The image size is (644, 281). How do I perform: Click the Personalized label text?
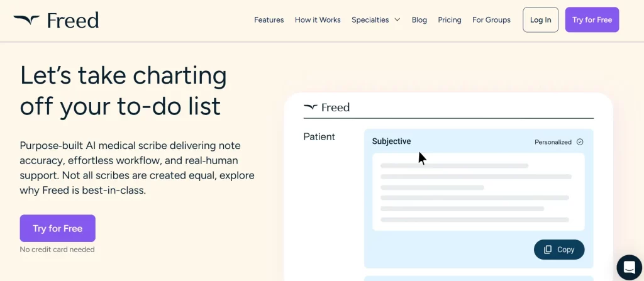pos(553,142)
